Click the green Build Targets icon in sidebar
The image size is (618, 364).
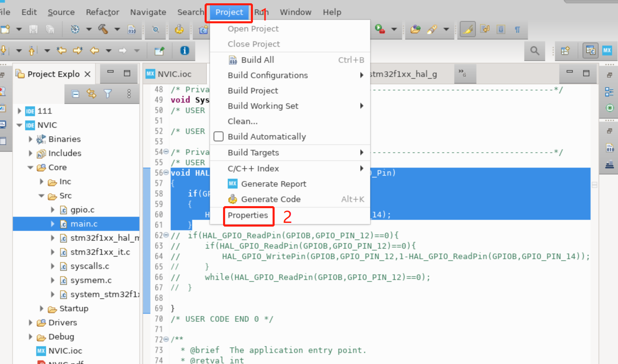click(x=610, y=108)
